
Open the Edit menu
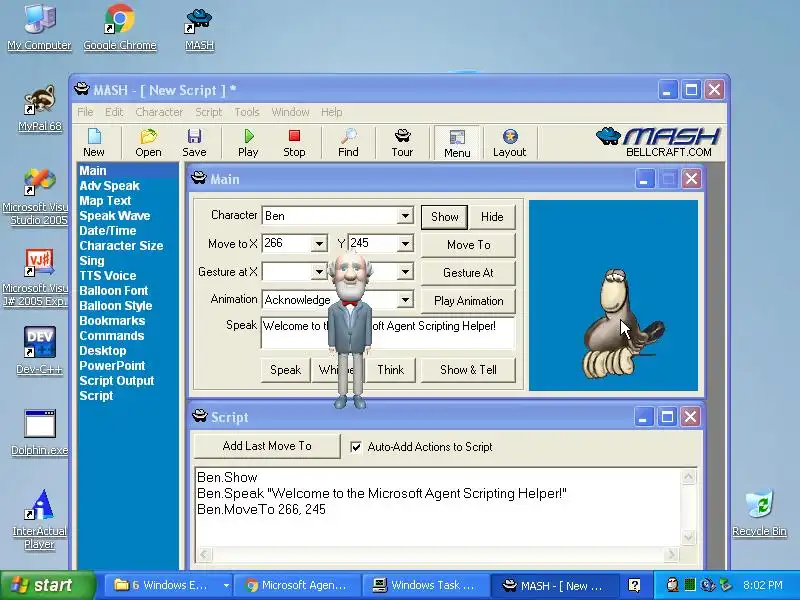coord(114,112)
